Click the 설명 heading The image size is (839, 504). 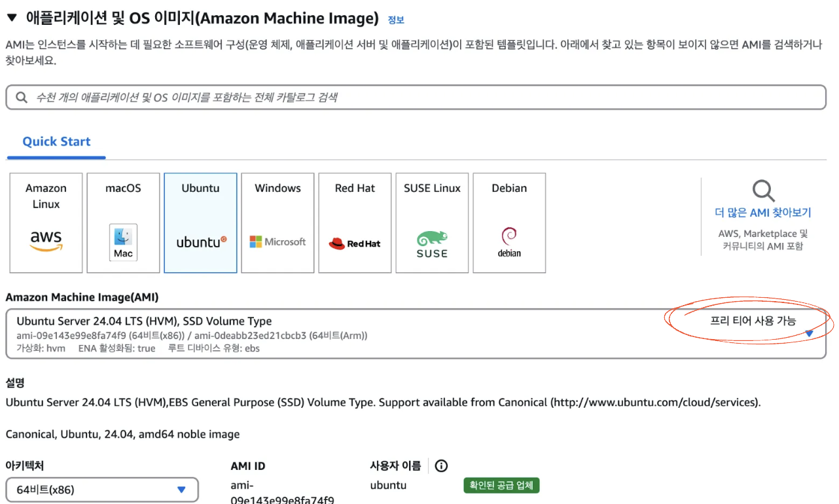click(x=14, y=383)
